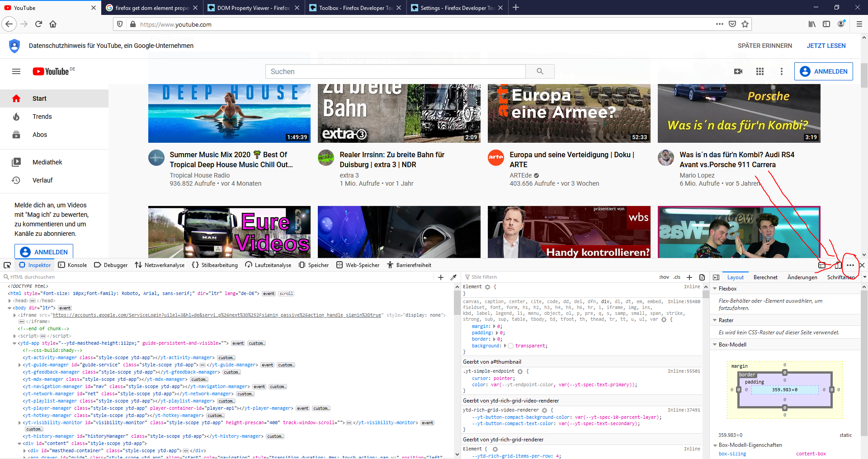This screenshot has width=868, height=459.
Task: Open a new tab with plus button
Action: (516, 7)
